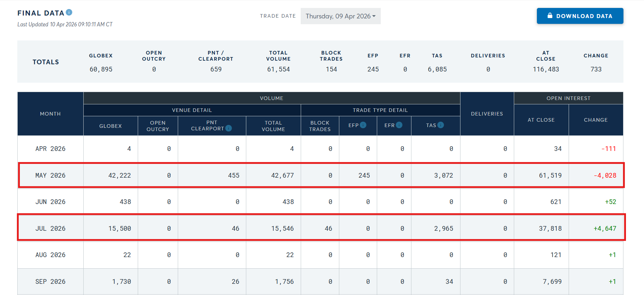Click the PNT Clearport info icon
Image resolution: width=644 pixels, height=295 pixels.
[229, 128]
